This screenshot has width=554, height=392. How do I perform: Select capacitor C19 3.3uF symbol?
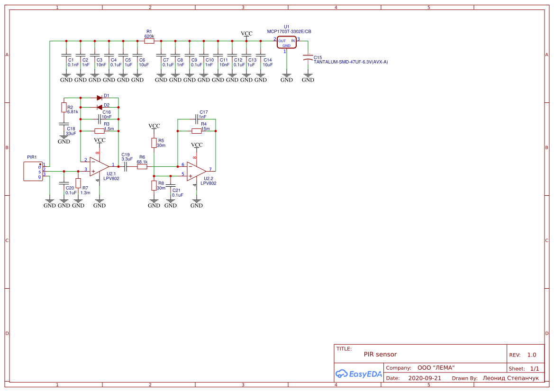[x=126, y=166]
